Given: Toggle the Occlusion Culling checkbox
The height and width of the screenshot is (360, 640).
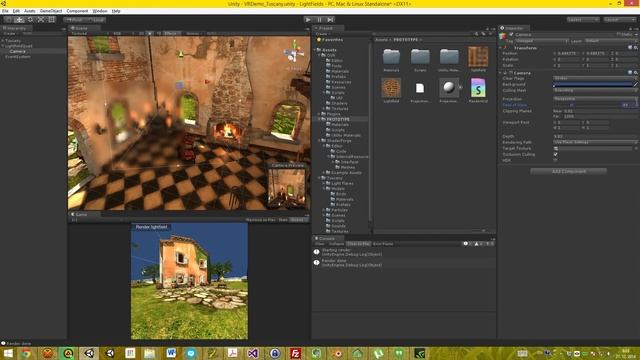Looking at the screenshot, I should 556,154.
